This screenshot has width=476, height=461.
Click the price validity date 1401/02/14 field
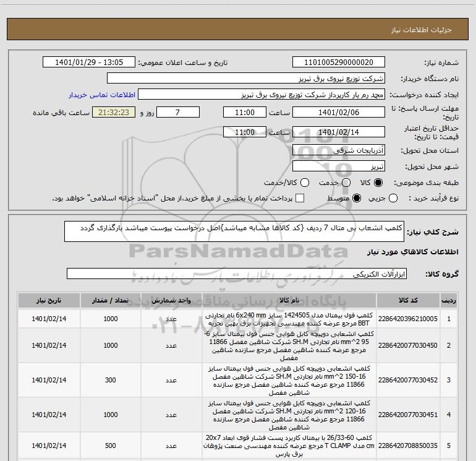point(339,132)
